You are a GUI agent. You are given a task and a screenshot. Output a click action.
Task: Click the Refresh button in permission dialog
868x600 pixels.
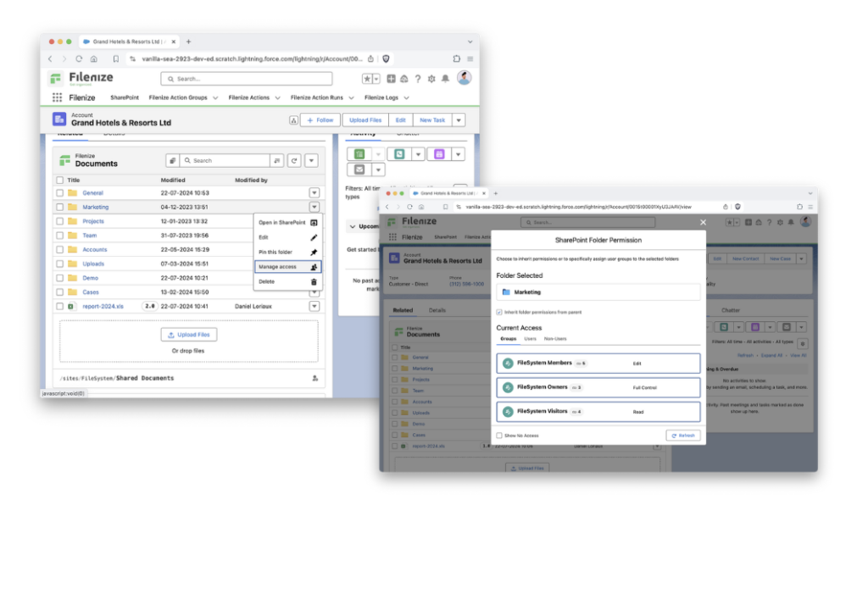(683, 436)
